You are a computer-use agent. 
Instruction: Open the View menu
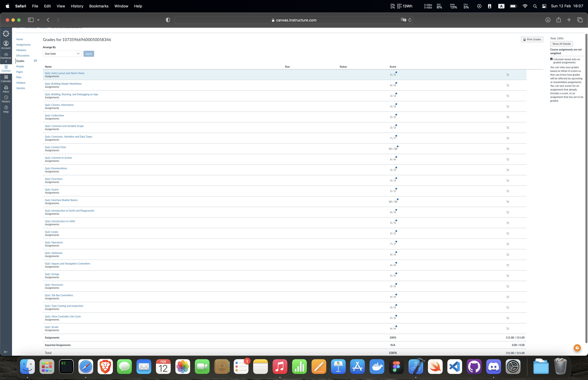point(61,6)
